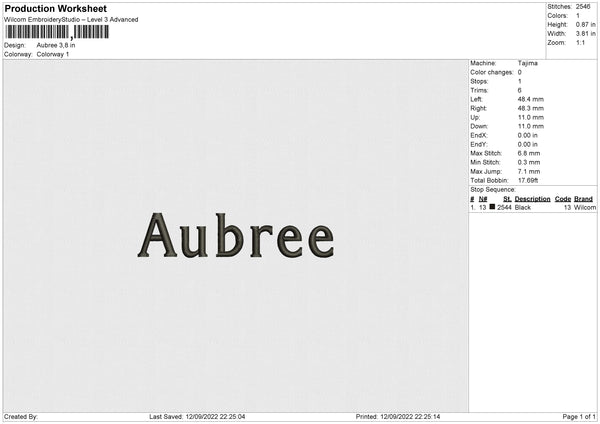Click the Code column header
The width and height of the screenshot is (600, 424).
point(563,199)
